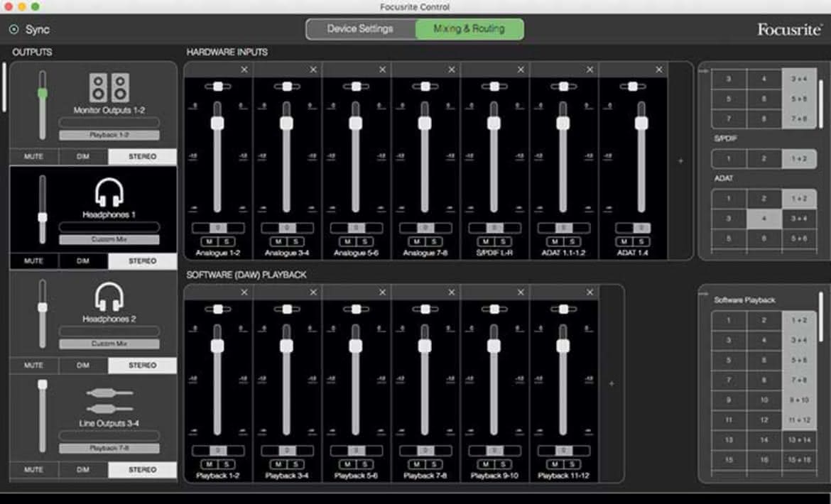Mute the Line Outputs 3-4
831x504 pixels.
(34, 470)
